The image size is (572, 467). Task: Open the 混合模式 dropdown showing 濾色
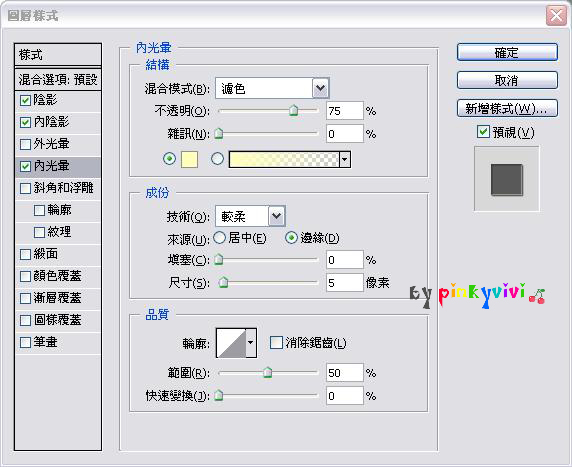click(272, 88)
